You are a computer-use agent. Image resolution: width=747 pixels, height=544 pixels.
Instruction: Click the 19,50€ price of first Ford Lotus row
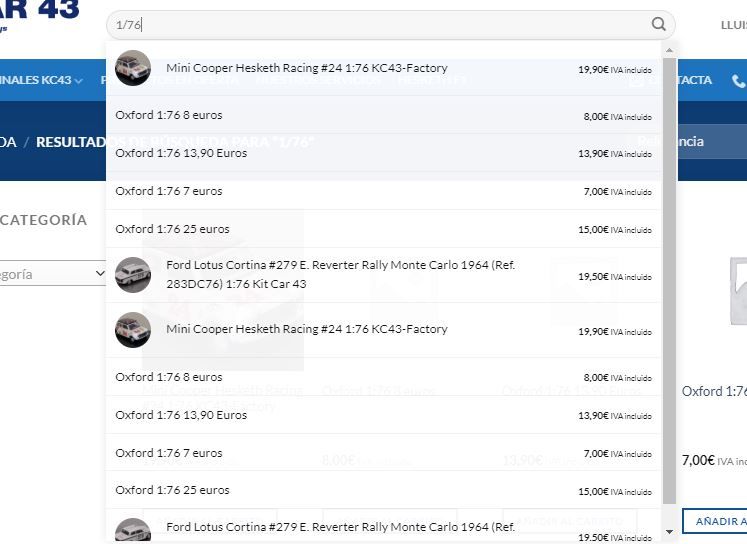[x=594, y=277]
